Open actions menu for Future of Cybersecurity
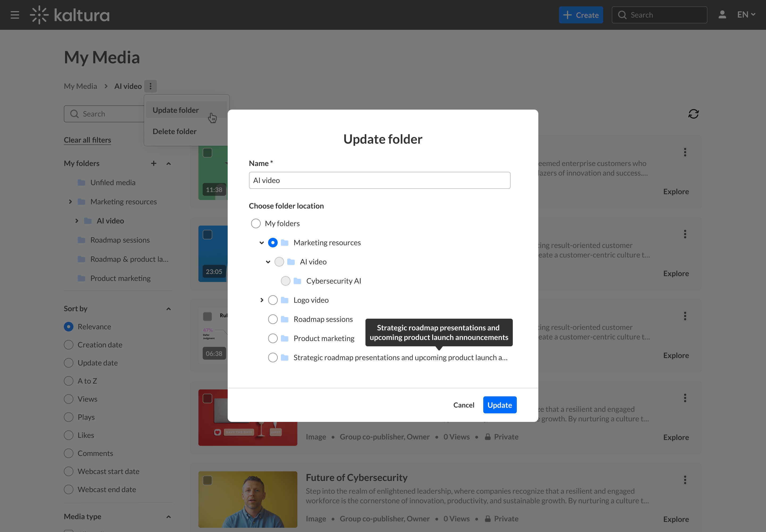 pos(685,480)
